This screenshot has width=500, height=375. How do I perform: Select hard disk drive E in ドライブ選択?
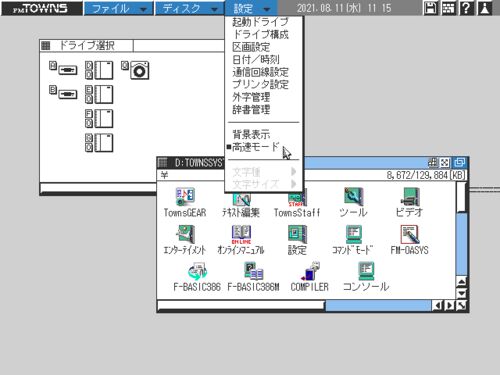click(x=99, y=94)
